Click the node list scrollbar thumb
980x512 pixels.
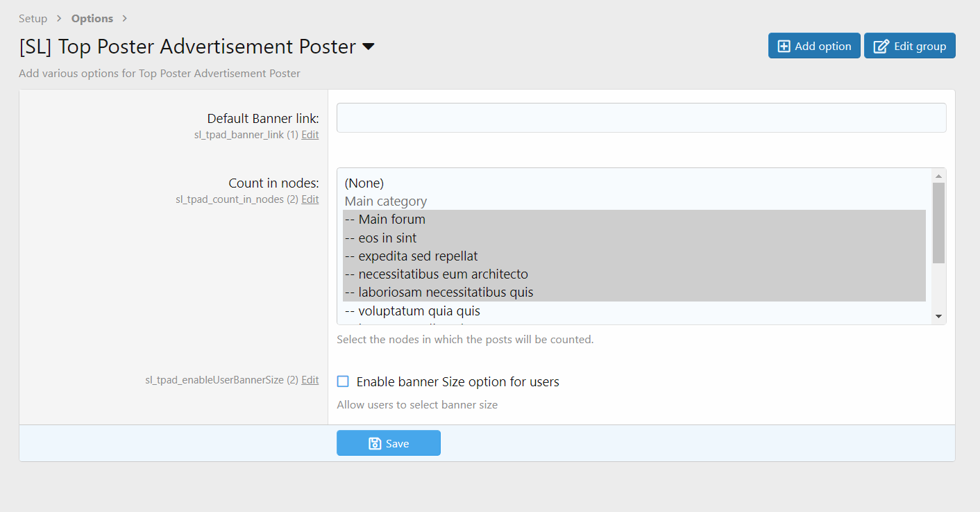938,222
